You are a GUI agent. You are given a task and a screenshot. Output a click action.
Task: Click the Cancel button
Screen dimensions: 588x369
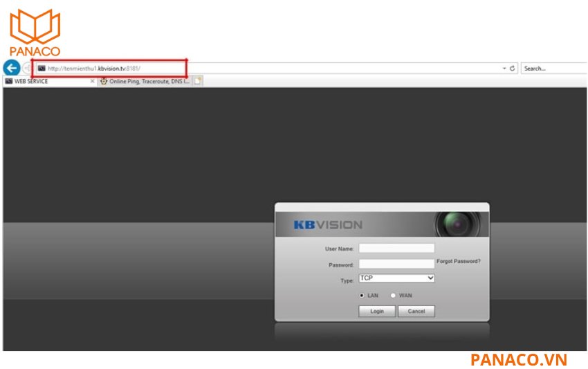416,311
